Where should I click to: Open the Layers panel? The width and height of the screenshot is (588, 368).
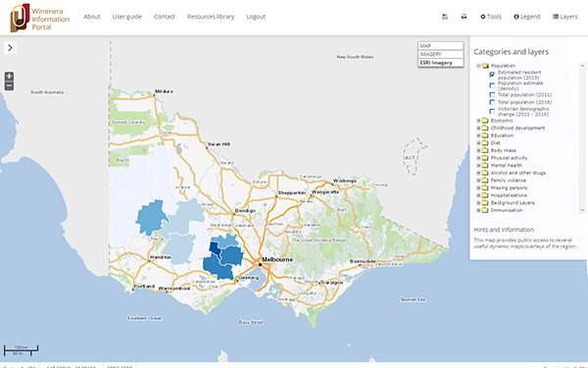[564, 17]
